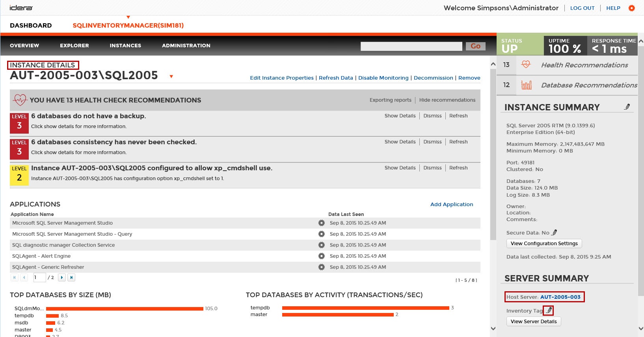Open the DASHBOARD tab
Image resolution: width=644 pixels, height=337 pixels.
tap(31, 26)
